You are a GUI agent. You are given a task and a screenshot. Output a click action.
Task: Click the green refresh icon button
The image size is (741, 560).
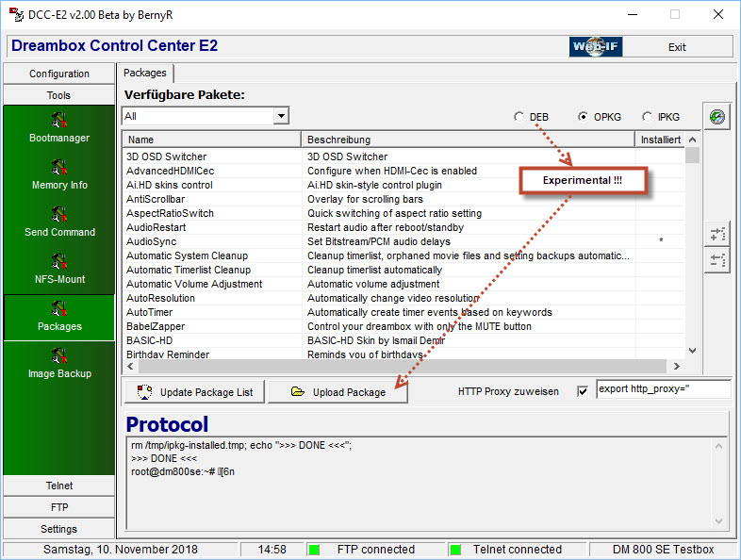coord(717,117)
